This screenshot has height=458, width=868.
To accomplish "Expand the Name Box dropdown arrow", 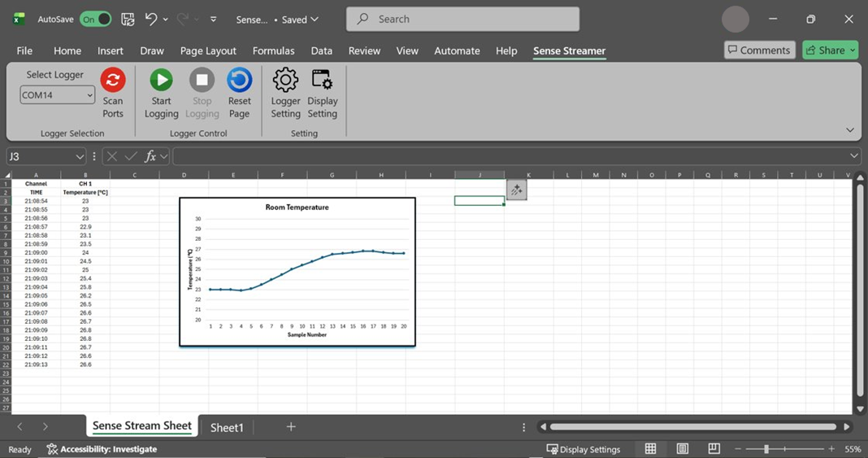I will click(80, 156).
